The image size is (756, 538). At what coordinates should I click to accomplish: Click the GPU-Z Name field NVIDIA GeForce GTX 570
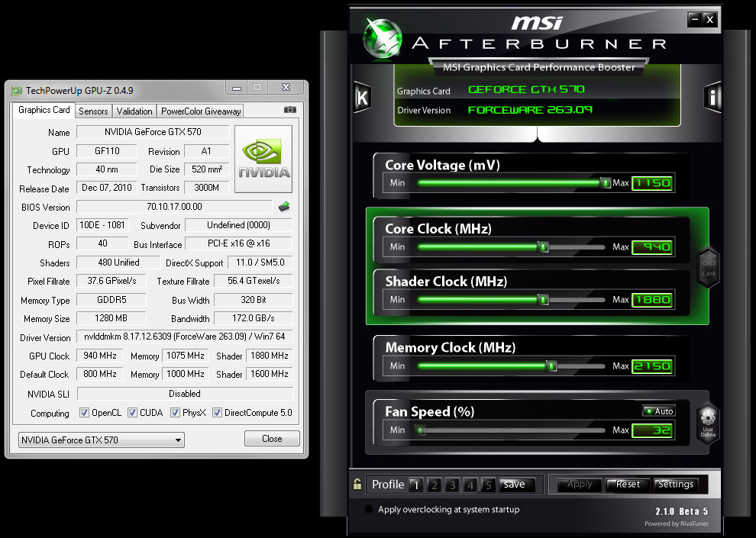(153, 132)
